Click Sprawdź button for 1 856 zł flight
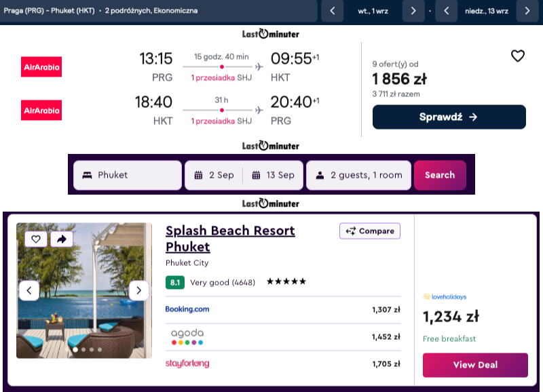Screen dimensions: 543x392 449,117
